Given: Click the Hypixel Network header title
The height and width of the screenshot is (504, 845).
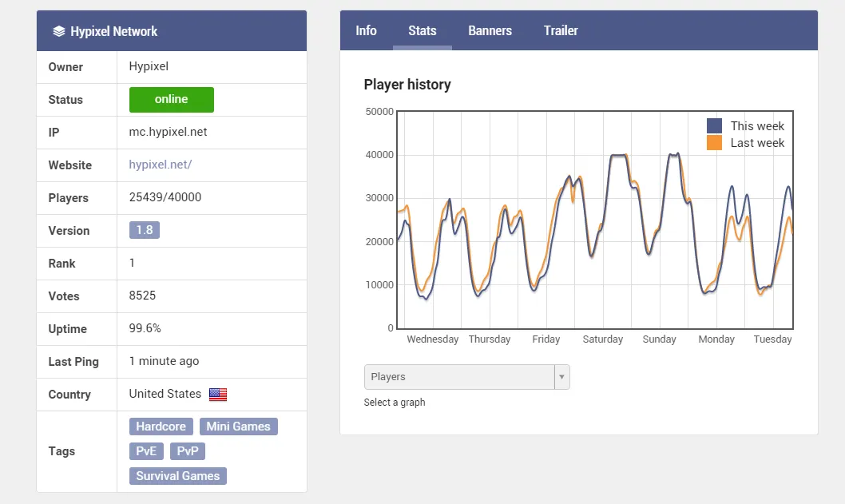Looking at the screenshot, I should (113, 31).
